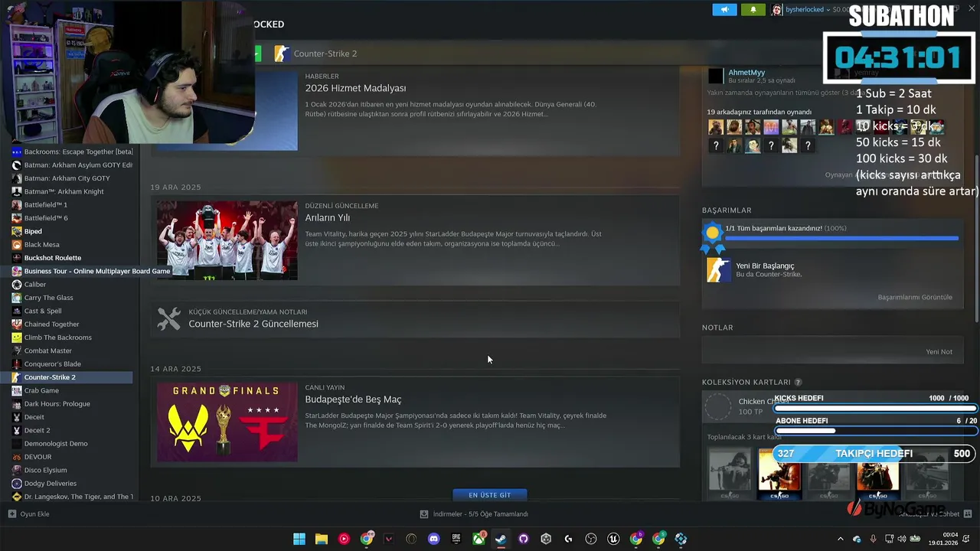This screenshot has height=551, width=980.
Task: Open the friends chat icon at bottom-right
Action: pyautogui.click(x=967, y=514)
